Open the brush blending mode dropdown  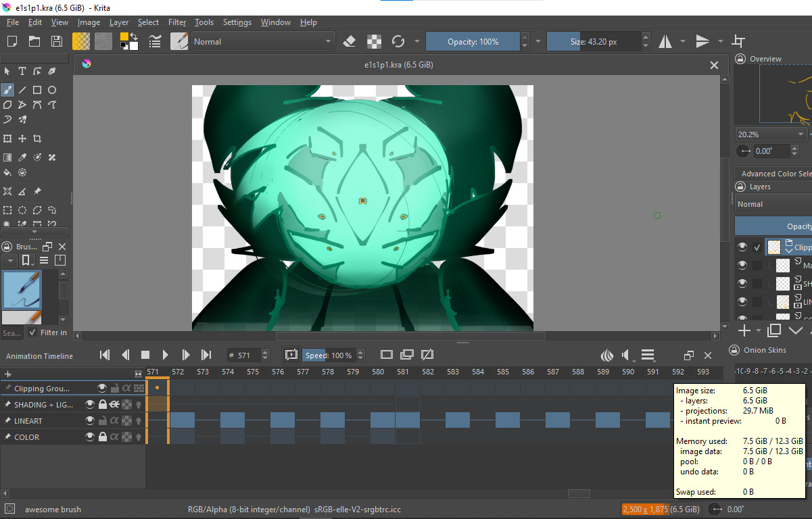263,41
